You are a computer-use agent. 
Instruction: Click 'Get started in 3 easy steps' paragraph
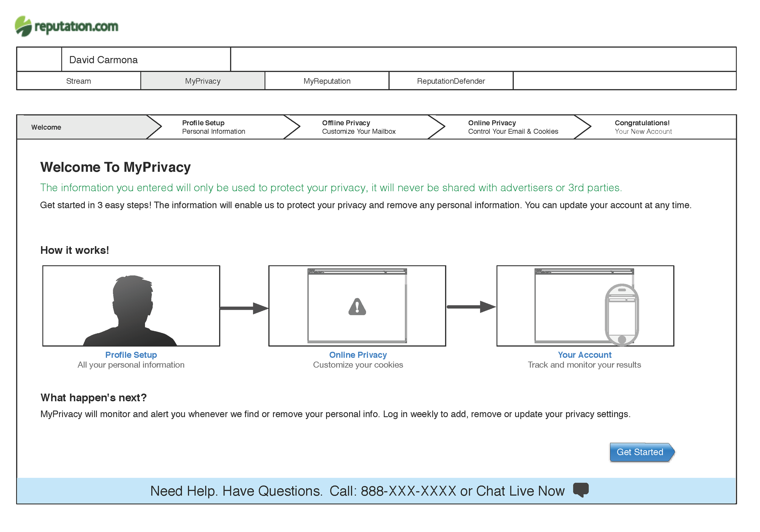[366, 205]
